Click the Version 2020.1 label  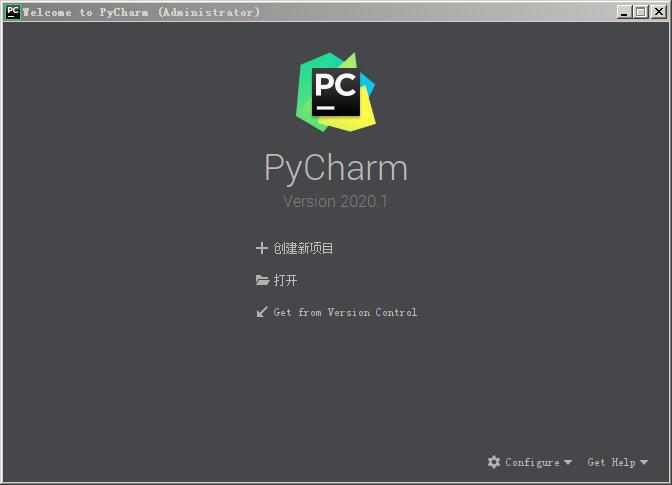coord(335,201)
